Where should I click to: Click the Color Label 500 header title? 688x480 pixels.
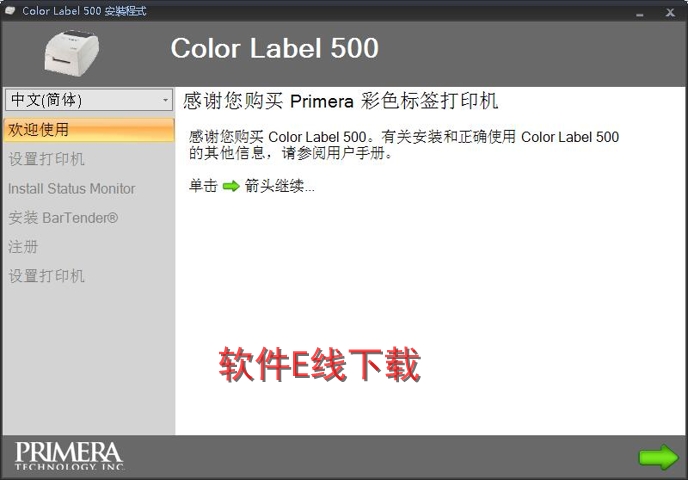[274, 48]
